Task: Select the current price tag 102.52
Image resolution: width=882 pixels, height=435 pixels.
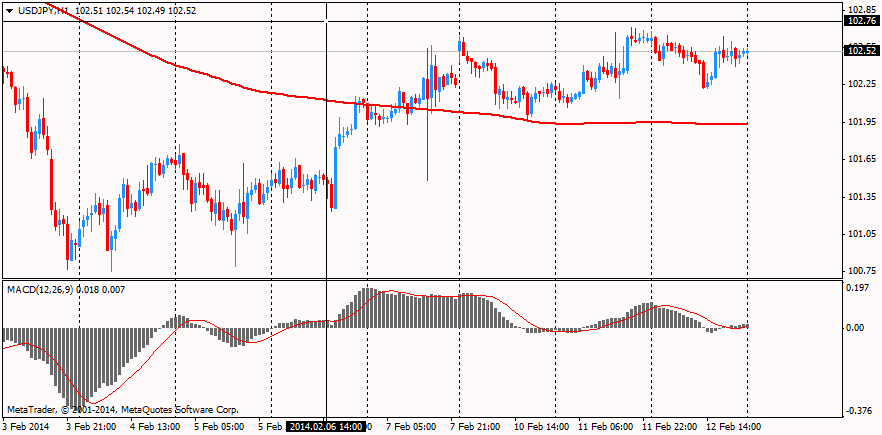Action: click(x=860, y=51)
